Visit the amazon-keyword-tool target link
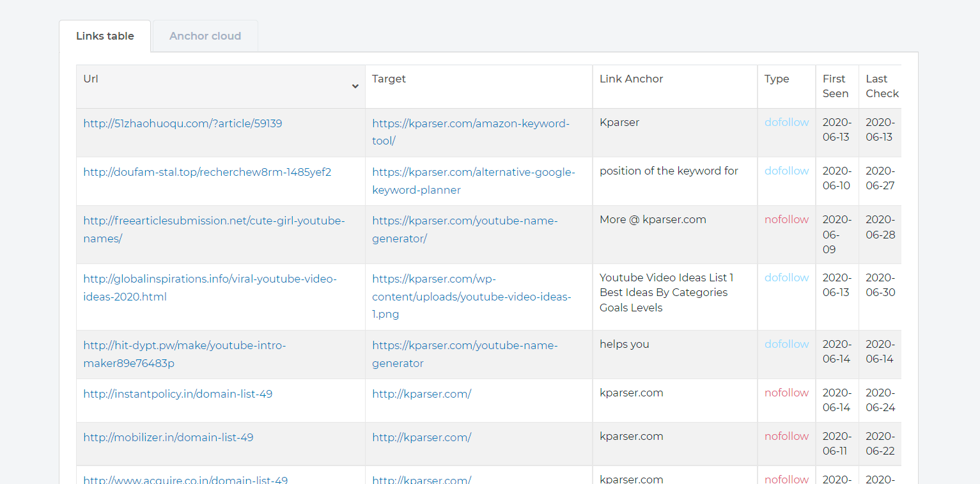 click(471, 131)
